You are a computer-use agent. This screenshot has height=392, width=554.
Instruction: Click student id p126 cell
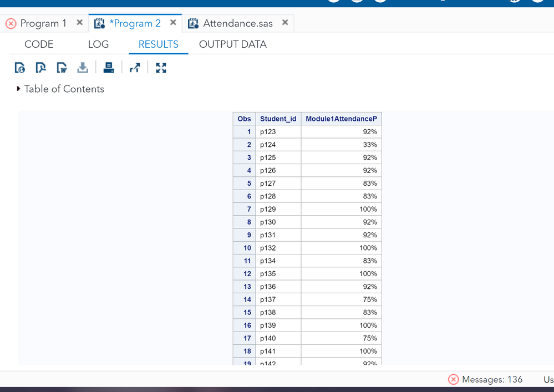point(278,171)
